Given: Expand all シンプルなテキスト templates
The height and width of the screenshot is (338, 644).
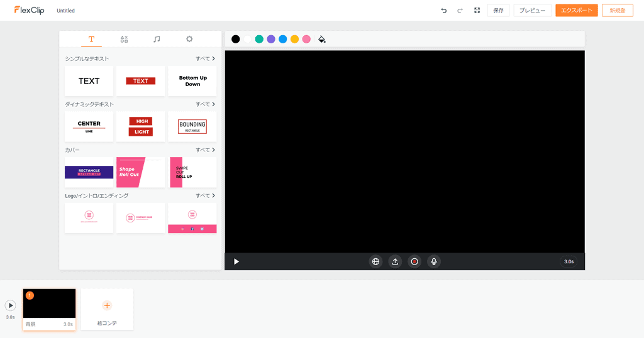Looking at the screenshot, I should click(205, 58).
